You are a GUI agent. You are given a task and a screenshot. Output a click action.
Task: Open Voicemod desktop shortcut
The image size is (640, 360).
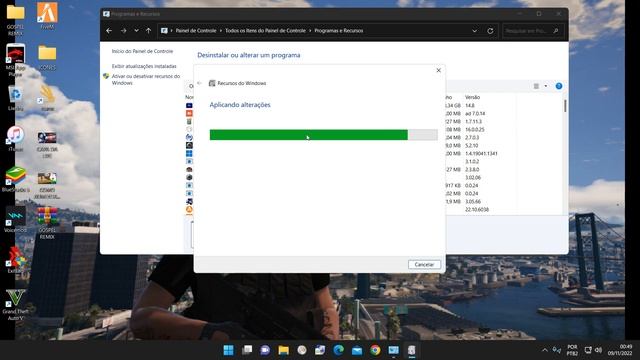point(16,220)
